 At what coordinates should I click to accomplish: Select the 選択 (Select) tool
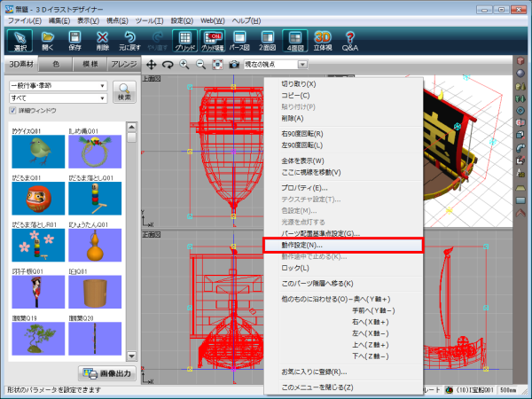click(20, 39)
